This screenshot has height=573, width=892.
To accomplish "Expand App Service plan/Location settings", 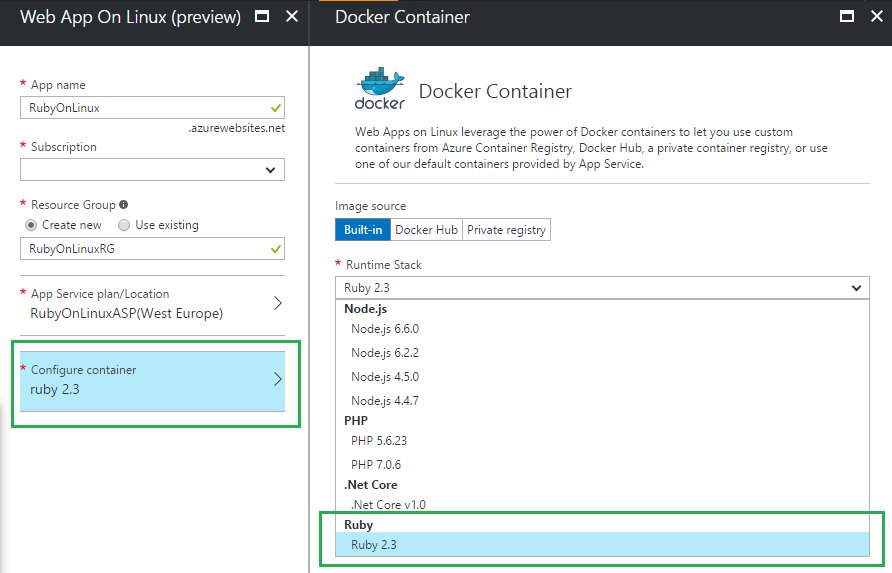I will 152,304.
